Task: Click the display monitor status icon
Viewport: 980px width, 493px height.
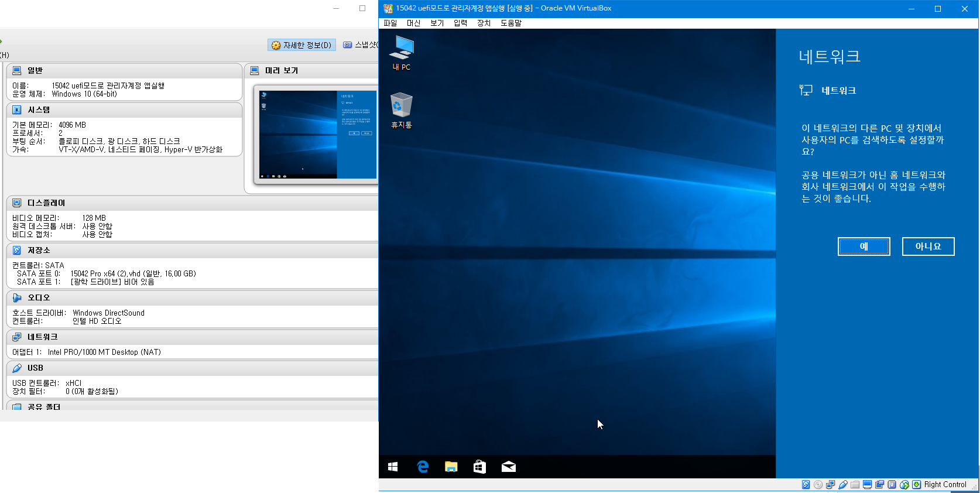Action: (868, 485)
